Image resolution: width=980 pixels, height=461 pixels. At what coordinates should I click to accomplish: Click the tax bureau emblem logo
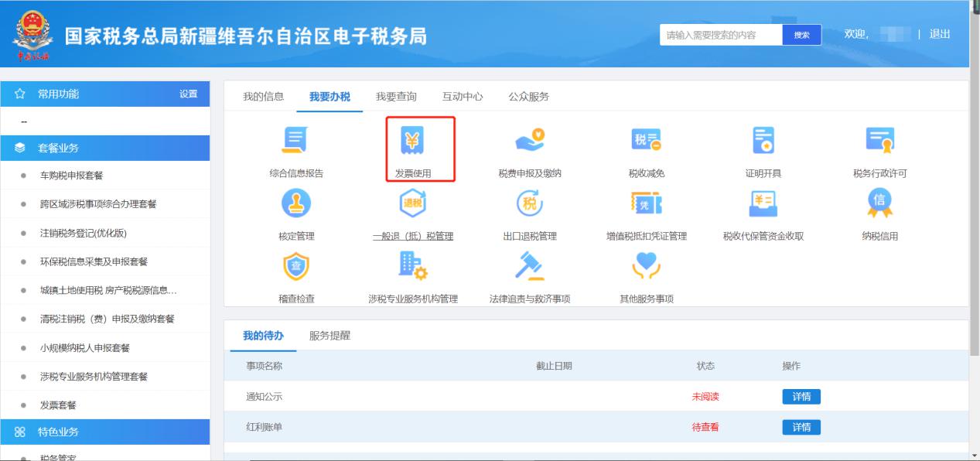click(32, 34)
